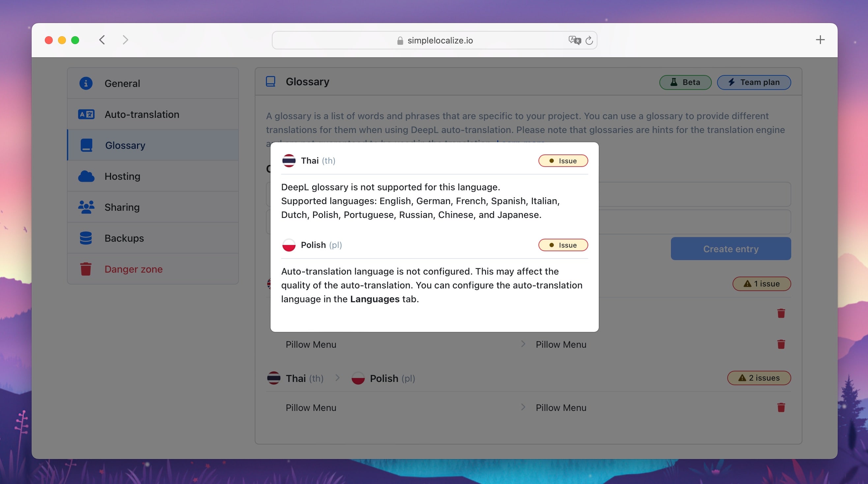Image resolution: width=868 pixels, height=484 pixels.
Task: Click 'DeepL glossary is not supported' message
Action: click(391, 187)
